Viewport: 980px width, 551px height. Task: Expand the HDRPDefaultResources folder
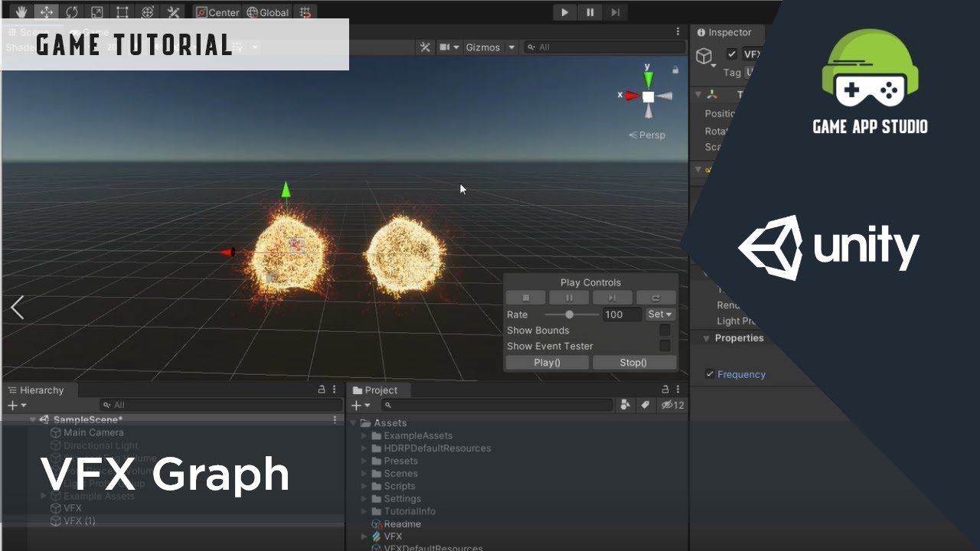point(364,448)
